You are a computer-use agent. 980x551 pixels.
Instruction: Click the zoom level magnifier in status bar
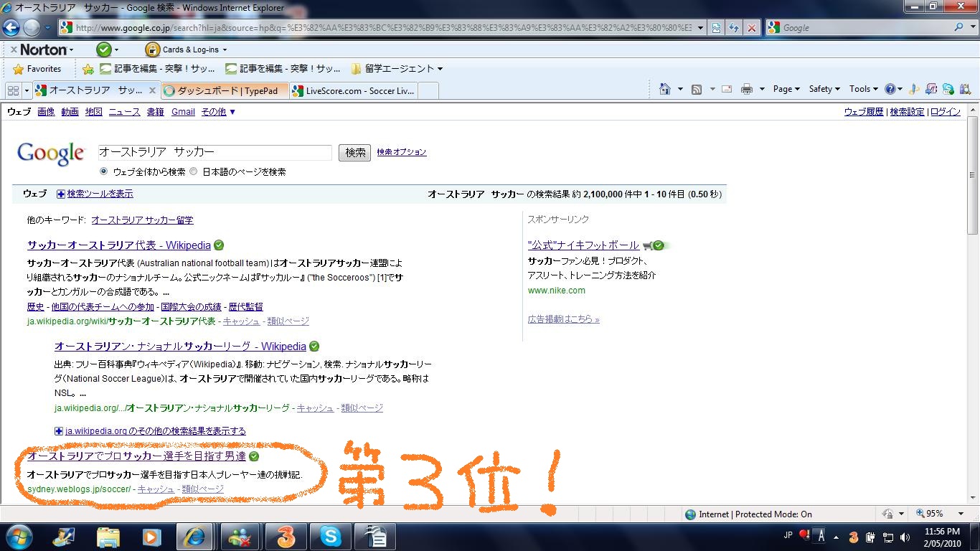(x=920, y=514)
